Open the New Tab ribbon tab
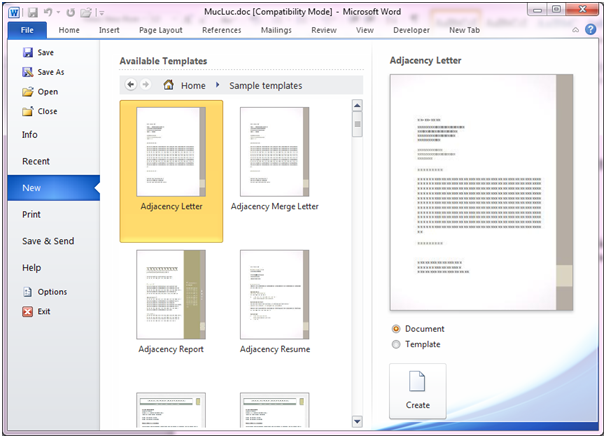 tap(465, 30)
